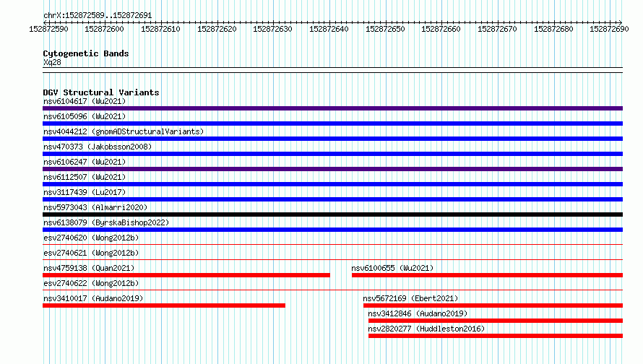This screenshot has width=643, height=364.
Task: Click the blue bar under nsv470373
Action: click(332, 154)
